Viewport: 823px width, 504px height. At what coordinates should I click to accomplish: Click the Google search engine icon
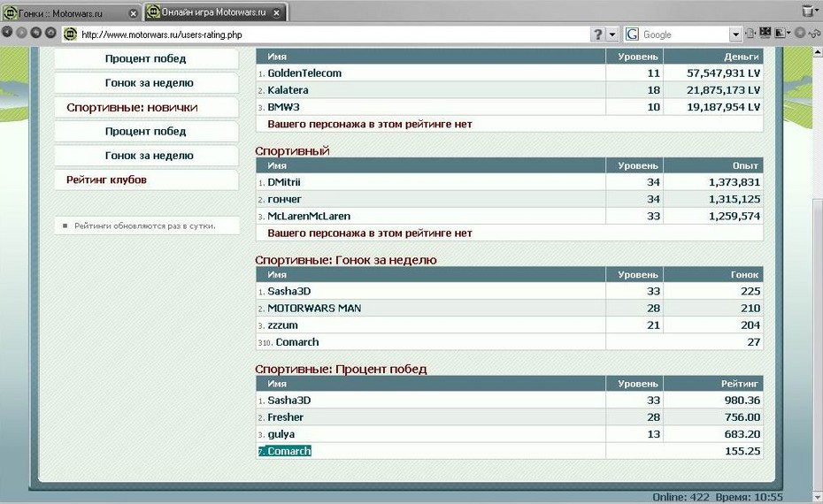[x=632, y=34]
